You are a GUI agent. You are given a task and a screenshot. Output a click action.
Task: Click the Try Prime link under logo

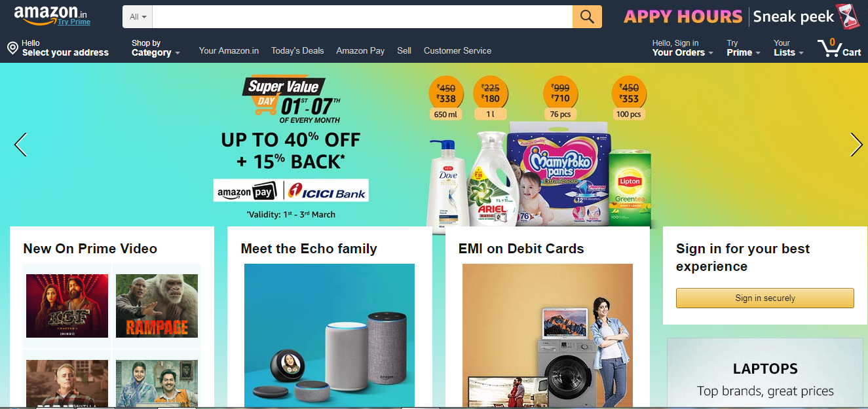tap(74, 22)
